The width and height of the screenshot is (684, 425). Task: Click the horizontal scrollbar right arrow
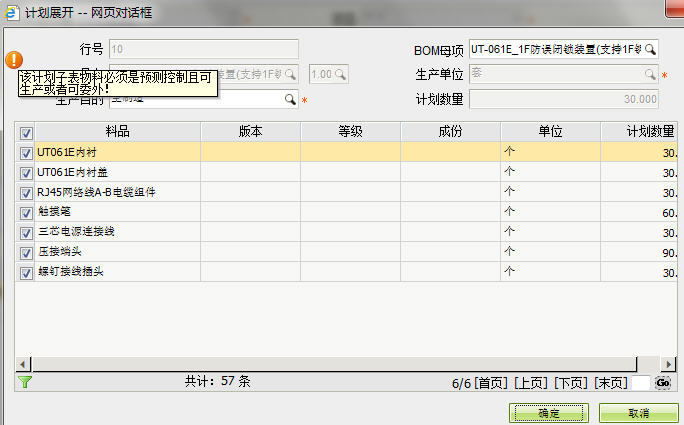point(668,364)
